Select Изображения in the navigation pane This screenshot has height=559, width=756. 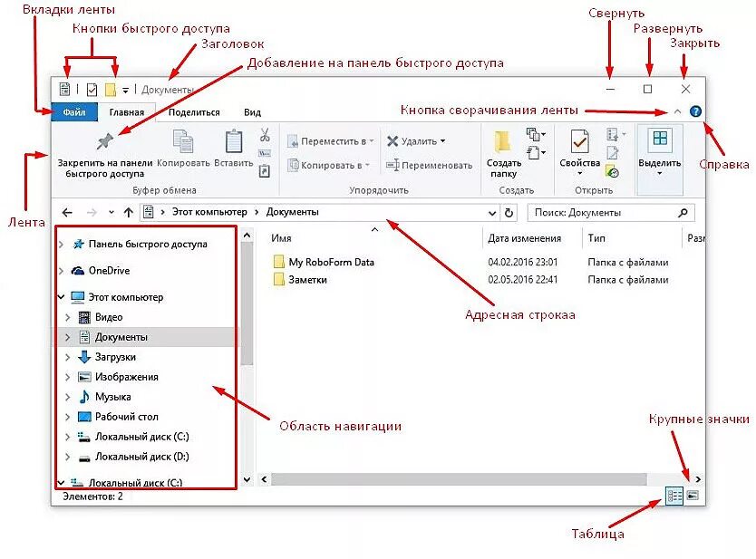click(126, 377)
